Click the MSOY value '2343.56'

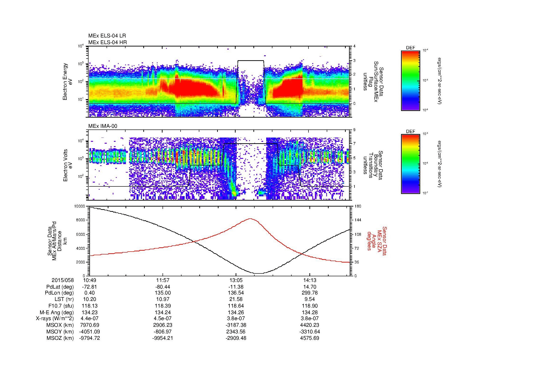point(236,332)
